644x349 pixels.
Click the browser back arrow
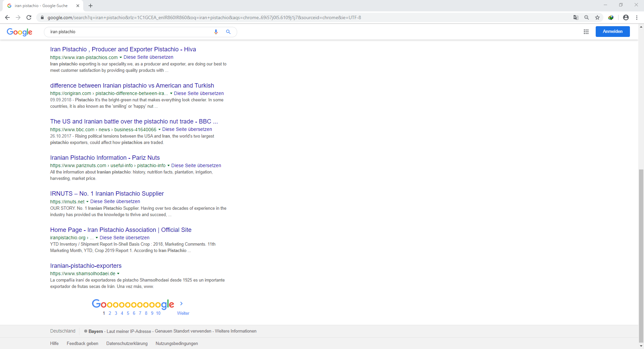(x=7, y=17)
